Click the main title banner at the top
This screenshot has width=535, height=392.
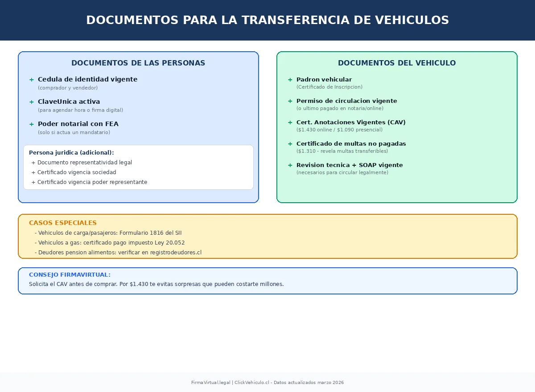coord(267,20)
